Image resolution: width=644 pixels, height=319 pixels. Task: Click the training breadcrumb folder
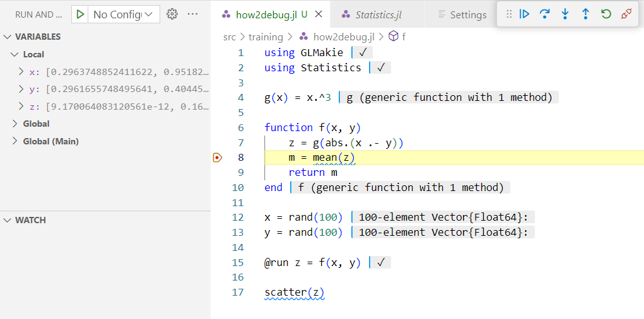pyautogui.click(x=266, y=37)
